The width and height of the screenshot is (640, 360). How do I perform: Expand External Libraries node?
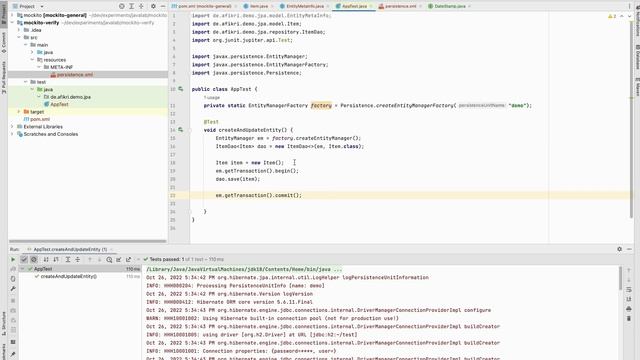(12, 127)
